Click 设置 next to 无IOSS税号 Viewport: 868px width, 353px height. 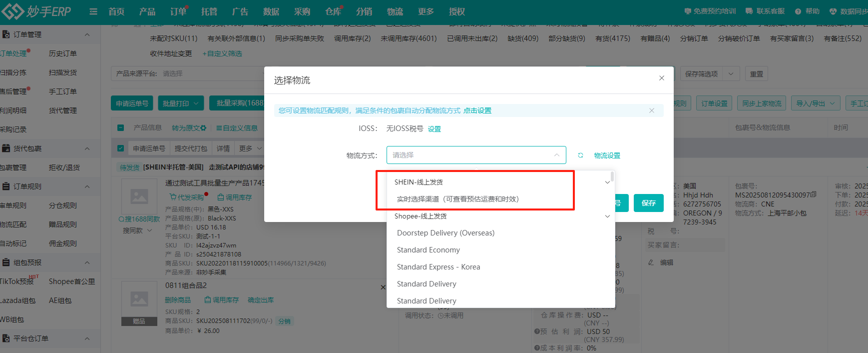(434, 129)
